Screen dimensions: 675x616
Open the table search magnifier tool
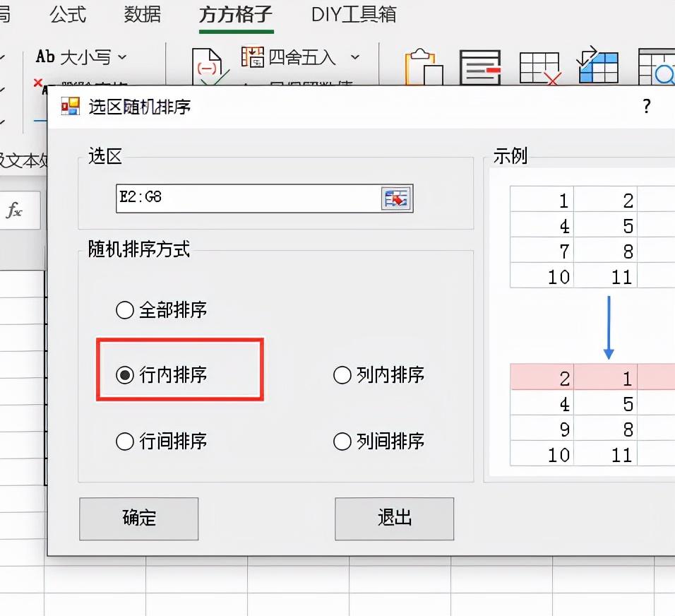657,67
